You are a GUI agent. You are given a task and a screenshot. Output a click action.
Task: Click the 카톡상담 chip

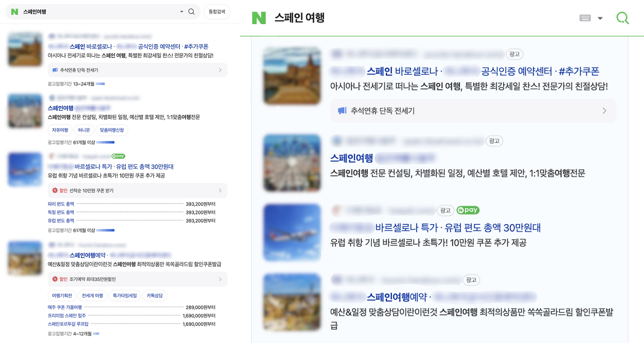pos(155,296)
